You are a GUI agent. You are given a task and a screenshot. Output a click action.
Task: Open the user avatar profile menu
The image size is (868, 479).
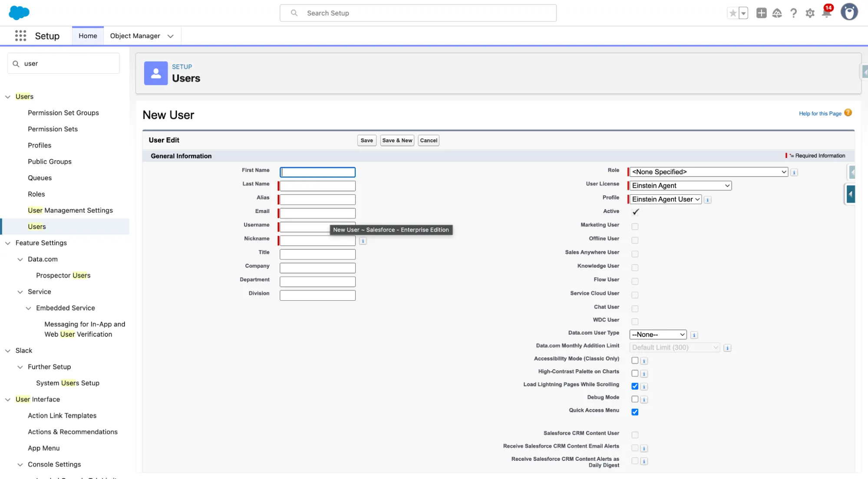[x=849, y=12]
